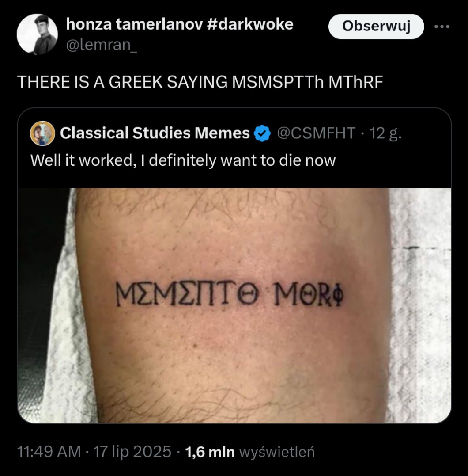Click the tattoo lettering in the photo
Image resolution: width=468 pixels, height=476 pixels.
(230, 294)
